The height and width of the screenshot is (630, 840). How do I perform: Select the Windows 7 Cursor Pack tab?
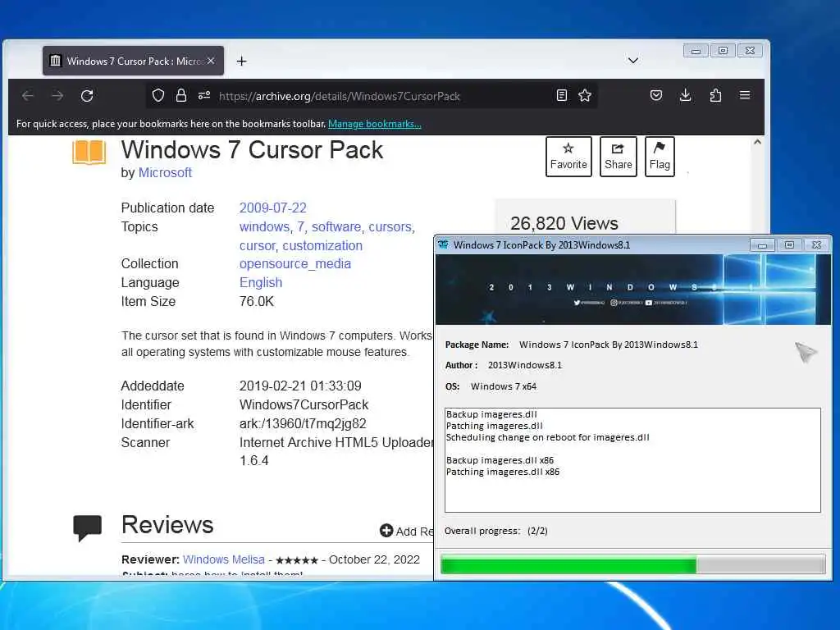(133, 61)
